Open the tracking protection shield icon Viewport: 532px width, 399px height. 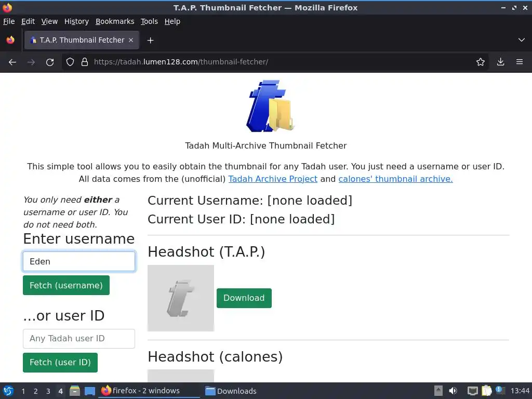tap(70, 62)
